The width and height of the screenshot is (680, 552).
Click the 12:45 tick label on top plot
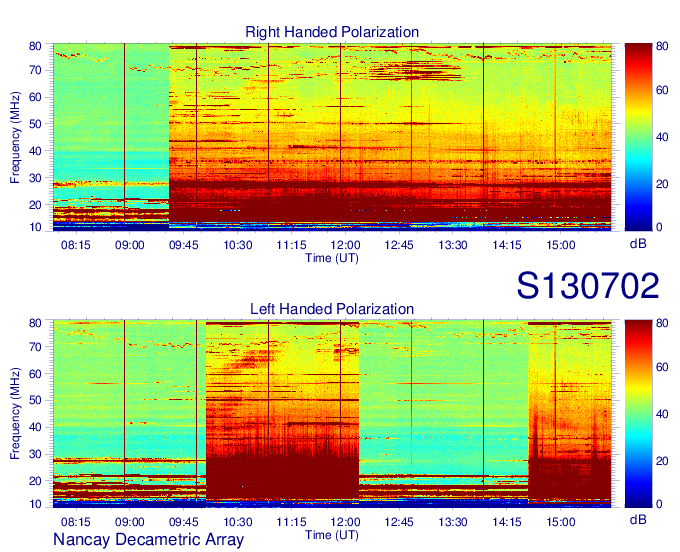pyautogui.click(x=399, y=245)
